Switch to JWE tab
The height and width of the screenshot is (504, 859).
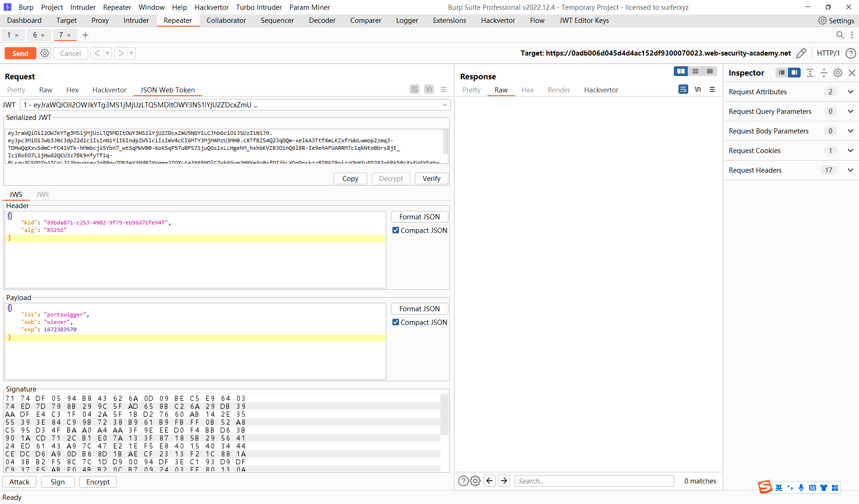click(x=43, y=195)
